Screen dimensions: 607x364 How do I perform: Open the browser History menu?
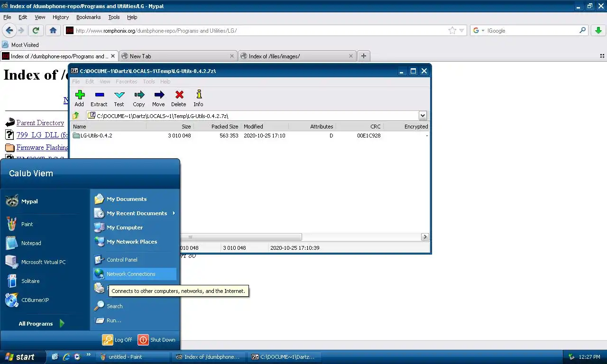61,17
